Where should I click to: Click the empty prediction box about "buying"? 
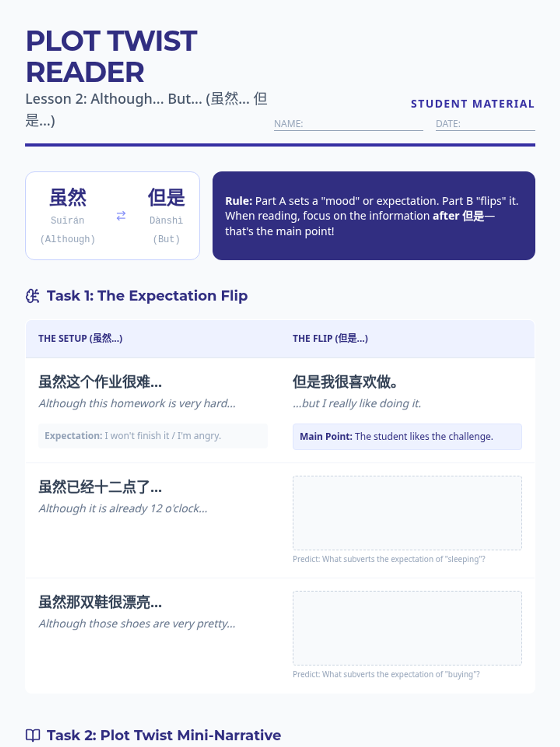(407, 628)
